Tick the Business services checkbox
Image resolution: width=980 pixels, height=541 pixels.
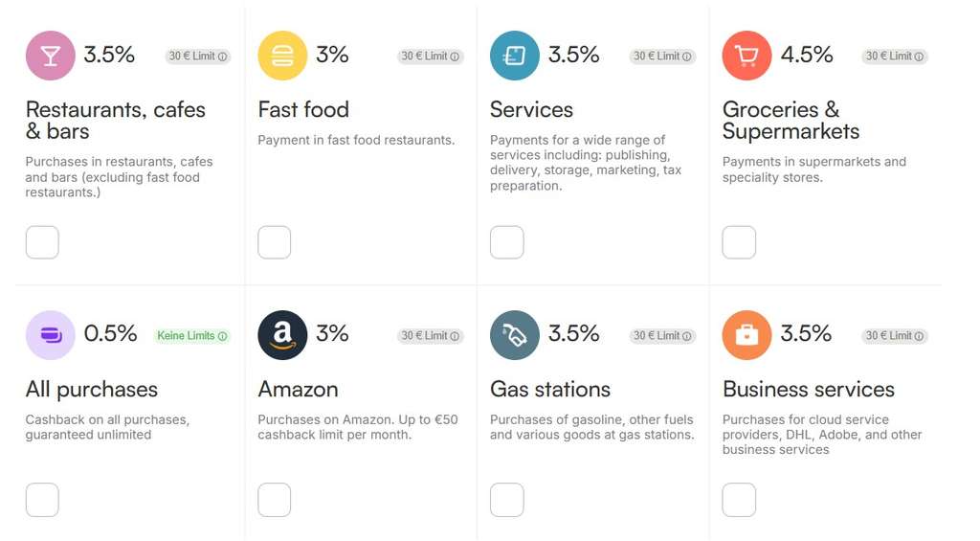(739, 500)
